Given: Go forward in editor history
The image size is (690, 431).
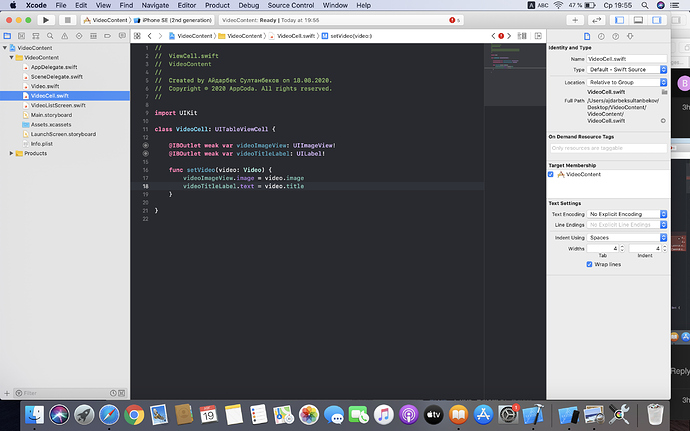Looking at the screenshot, I should [160, 36].
